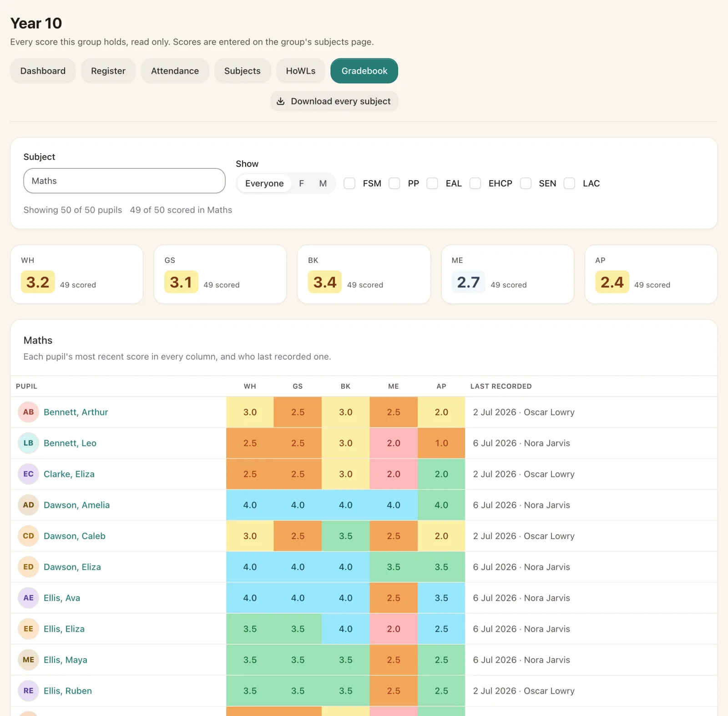The image size is (728, 716).
Task: Open pupil link Ellis, Ruben
Action: coord(68,691)
